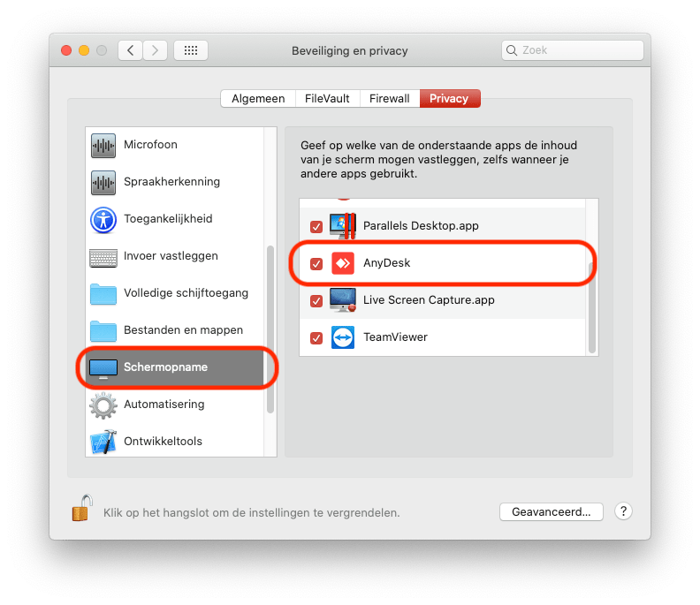Viewport: 700px width, 605px height.
Task: Click the Parallels Desktop app icon
Action: coord(343,226)
